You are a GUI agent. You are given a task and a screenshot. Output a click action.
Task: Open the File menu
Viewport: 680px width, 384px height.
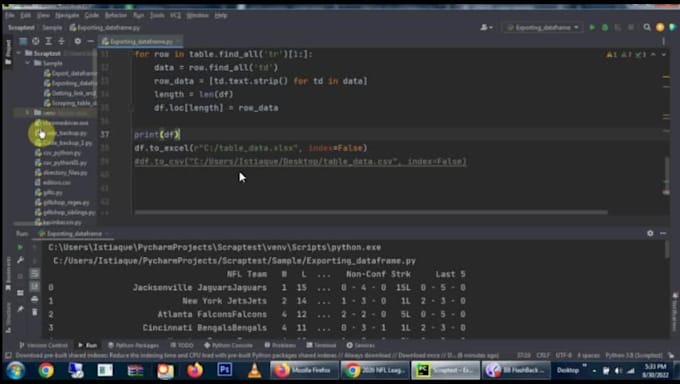tap(10, 15)
